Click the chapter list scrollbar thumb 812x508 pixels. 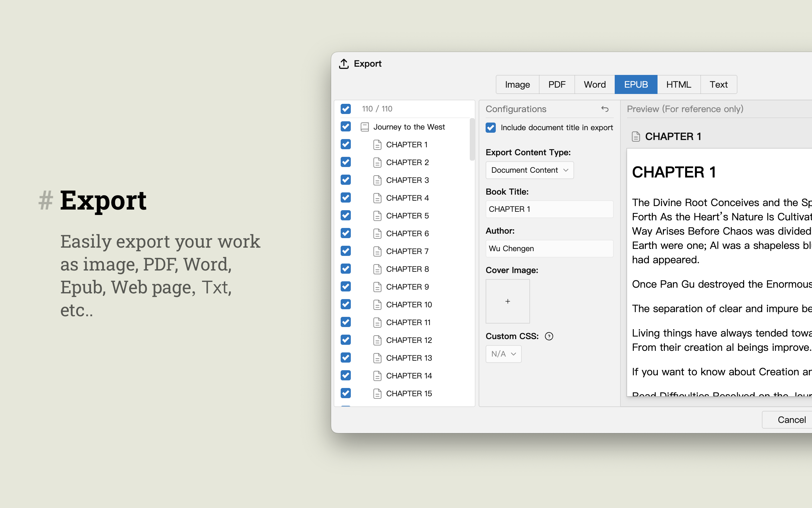tap(472, 139)
